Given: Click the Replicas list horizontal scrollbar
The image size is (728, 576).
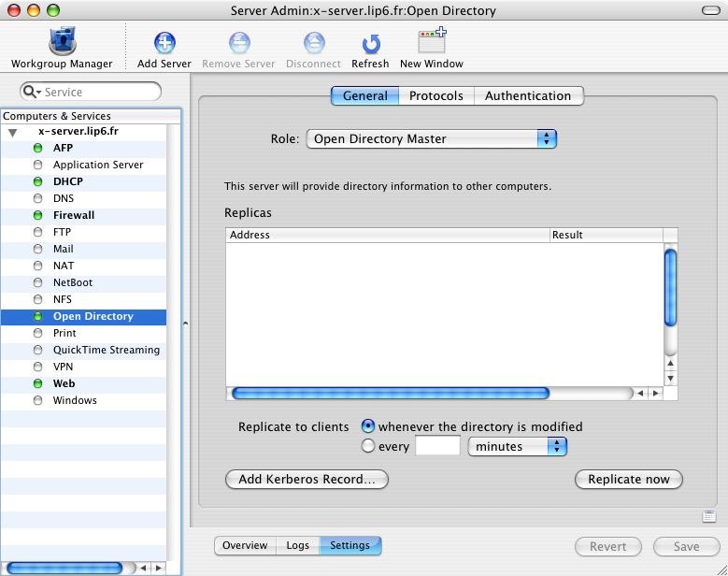Looking at the screenshot, I should (x=390, y=394).
